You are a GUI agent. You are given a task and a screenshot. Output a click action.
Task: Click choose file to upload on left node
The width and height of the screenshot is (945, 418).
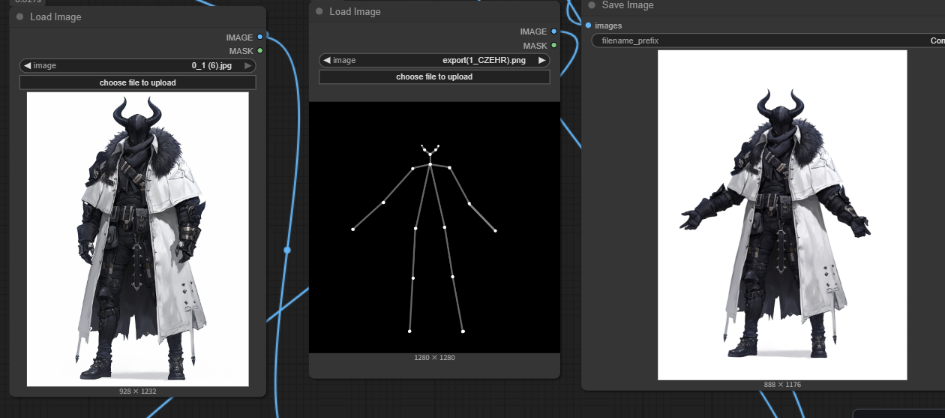(137, 82)
